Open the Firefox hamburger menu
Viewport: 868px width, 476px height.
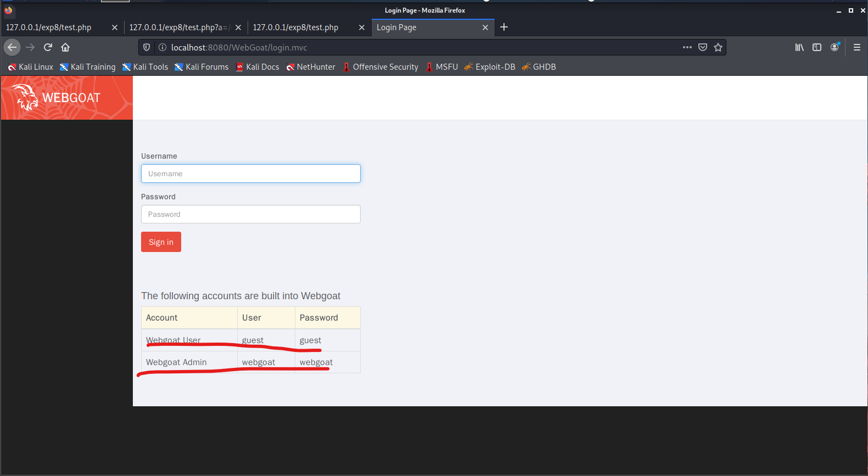(x=856, y=47)
